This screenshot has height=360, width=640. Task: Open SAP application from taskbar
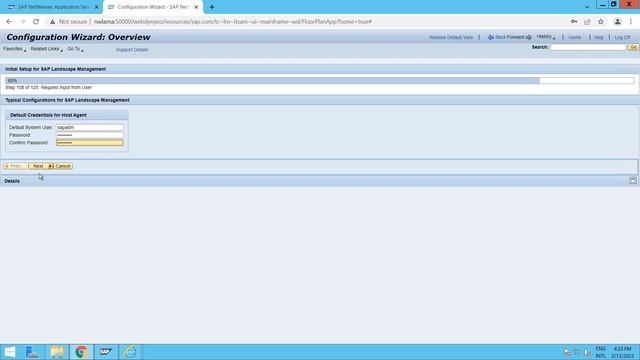(105, 352)
